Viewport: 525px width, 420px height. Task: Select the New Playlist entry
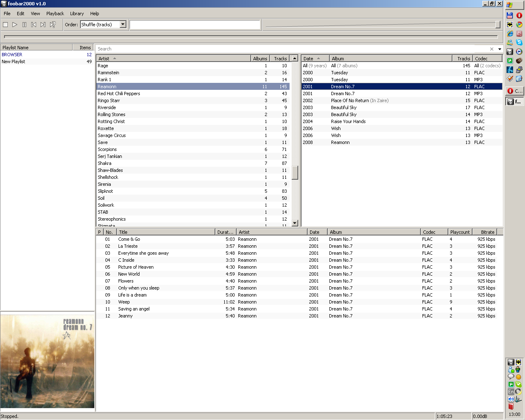pyautogui.click(x=47, y=62)
